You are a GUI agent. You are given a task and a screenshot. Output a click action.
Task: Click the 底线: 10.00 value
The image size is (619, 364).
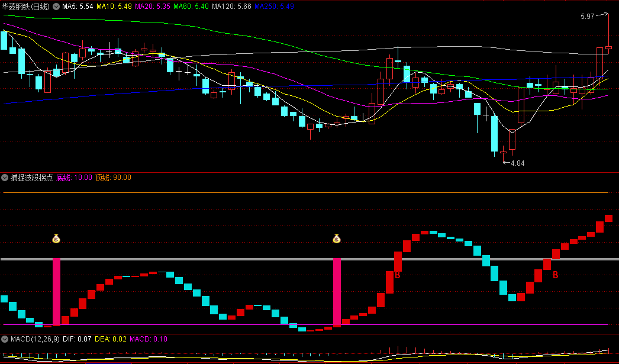pyautogui.click(x=74, y=178)
